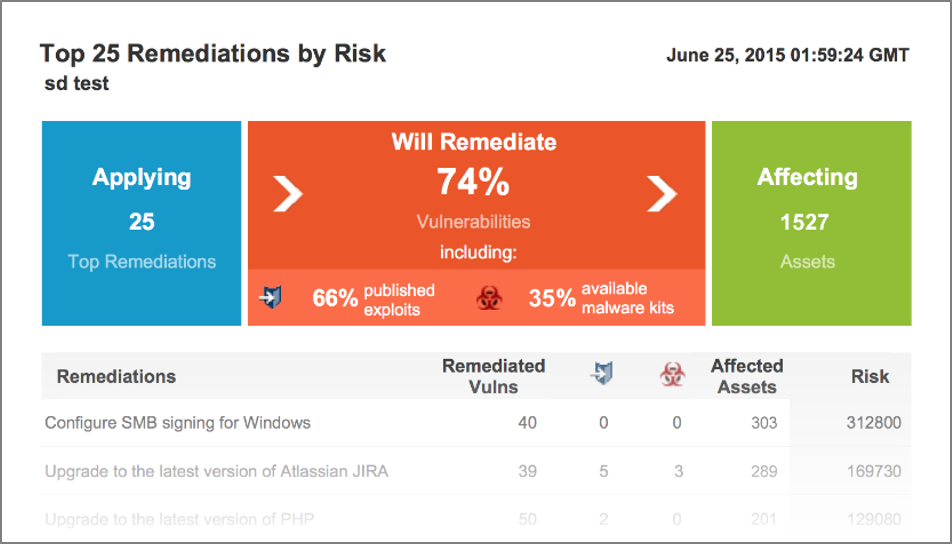This screenshot has width=952, height=544.
Task: Click the exploits column header icon
Action: [602, 373]
